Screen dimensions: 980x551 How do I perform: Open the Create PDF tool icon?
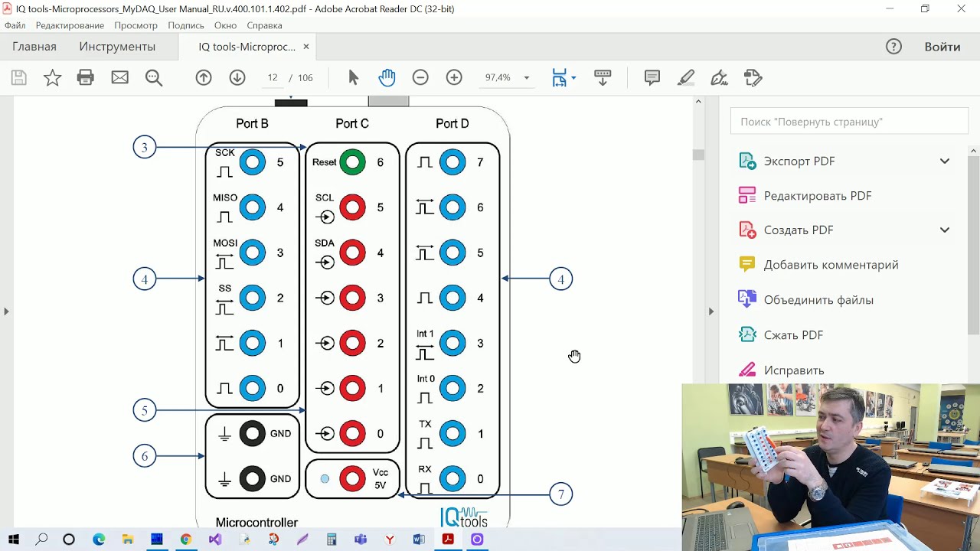click(x=747, y=230)
